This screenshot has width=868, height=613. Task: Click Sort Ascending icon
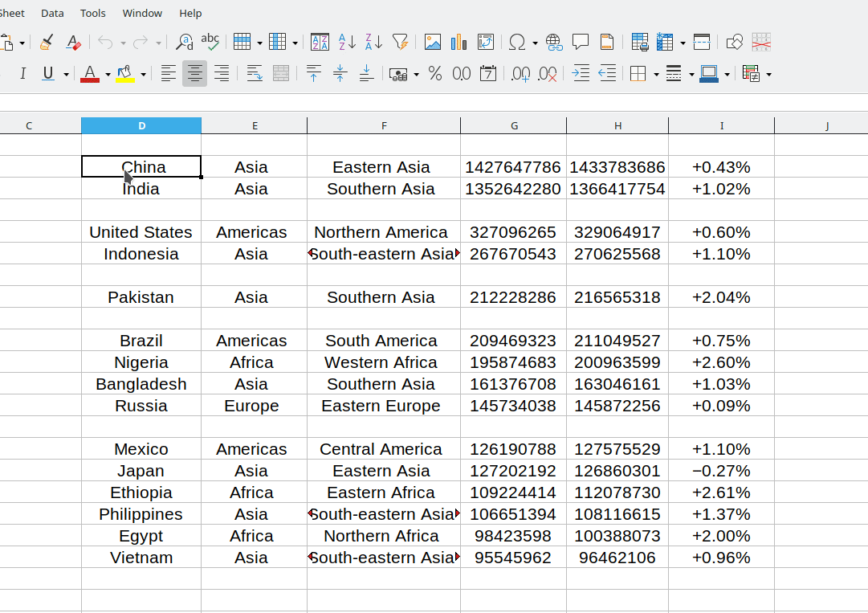pyautogui.click(x=347, y=42)
